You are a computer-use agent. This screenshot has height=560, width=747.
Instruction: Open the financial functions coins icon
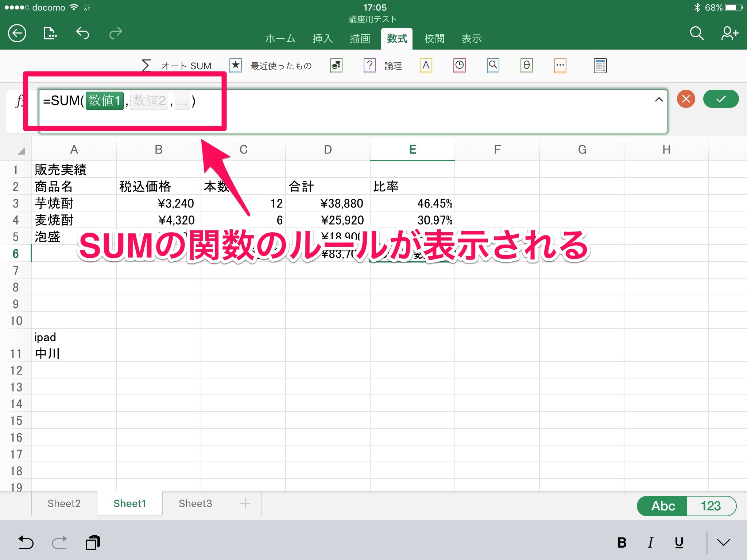336,66
